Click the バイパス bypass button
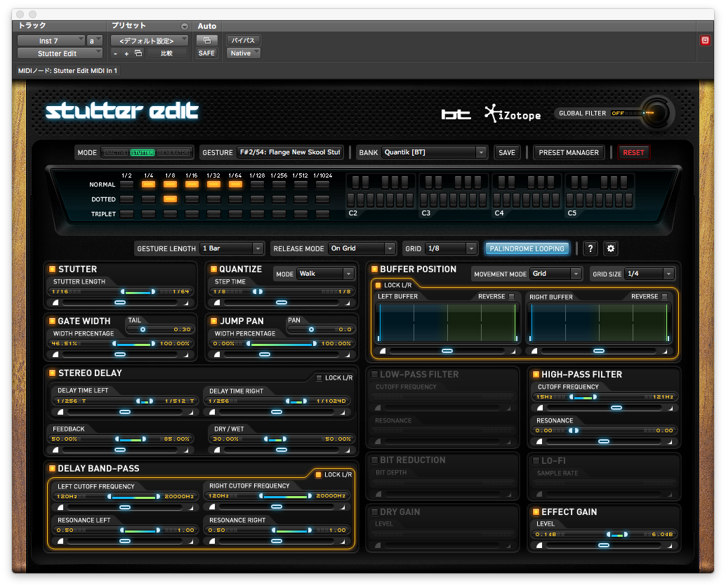 click(x=244, y=40)
